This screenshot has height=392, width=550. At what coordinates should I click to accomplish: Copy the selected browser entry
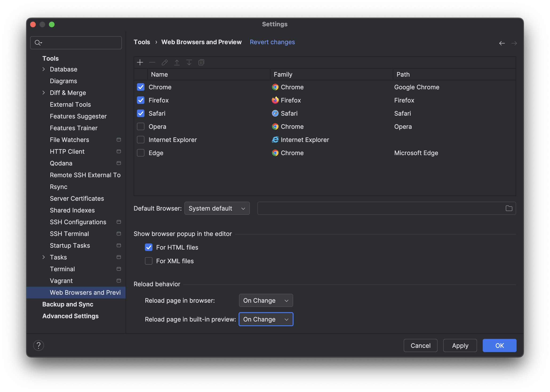201,62
